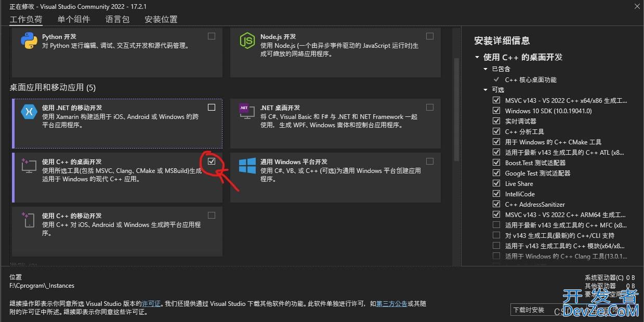
Task: Switch to the 工作负荷 tab
Action: [x=26, y=19]
